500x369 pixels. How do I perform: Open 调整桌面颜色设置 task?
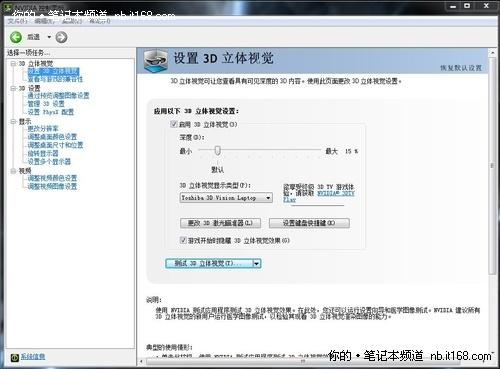pyautogui.click(x=52, y=137)
